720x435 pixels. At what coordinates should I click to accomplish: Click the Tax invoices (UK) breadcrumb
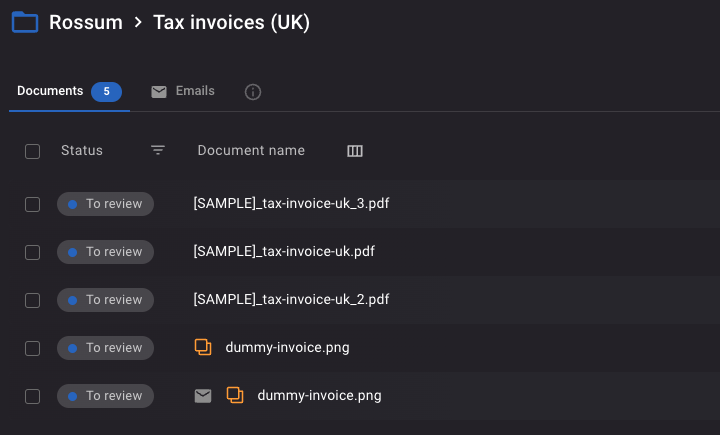tap(231, 23)
